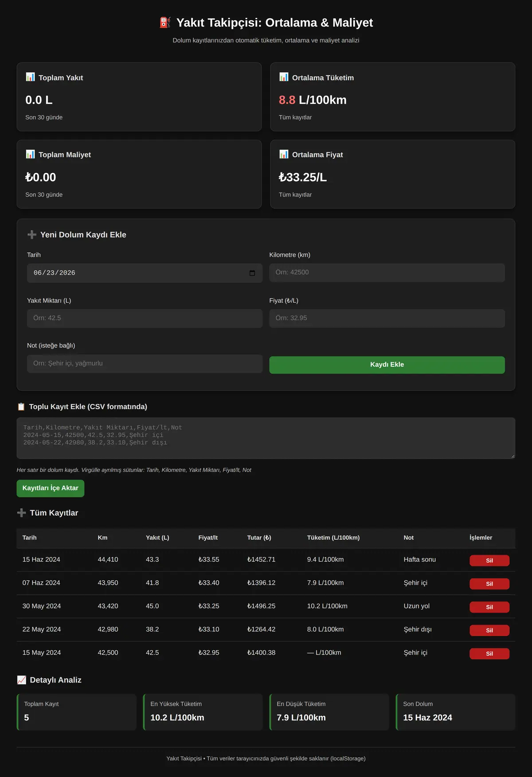Image resolution: width=532 pixels, height=777 pixels.
Task: Click the chart icon beside Toplam Maliyet
Action: pos(30,154)
